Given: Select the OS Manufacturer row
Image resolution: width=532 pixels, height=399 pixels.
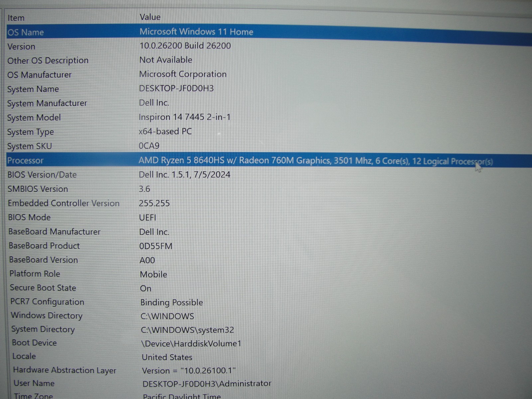Looking at the screenshot, I should click(40, 75).
